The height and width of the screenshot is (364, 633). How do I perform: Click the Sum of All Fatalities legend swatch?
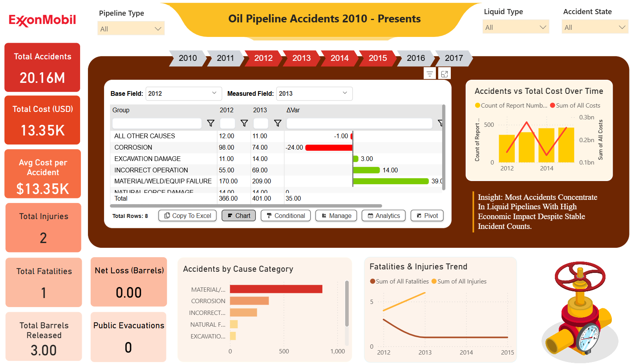click(x=373, y=281)
